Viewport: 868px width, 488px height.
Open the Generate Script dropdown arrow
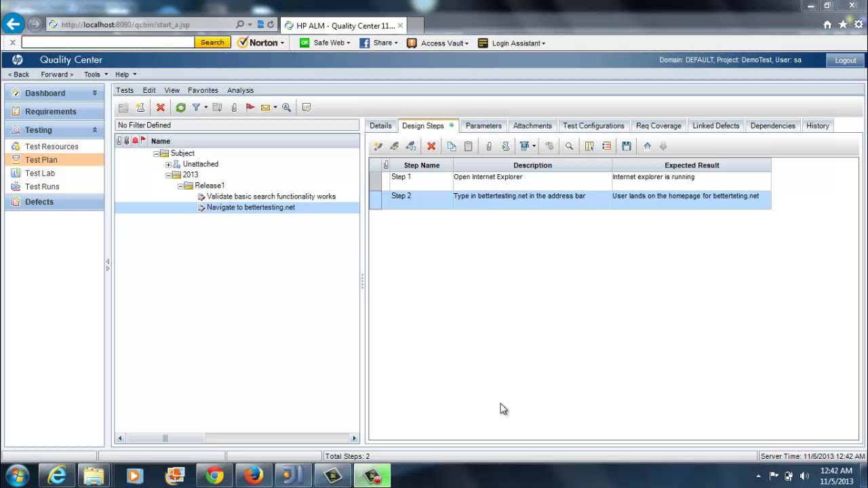pos(534,146)
